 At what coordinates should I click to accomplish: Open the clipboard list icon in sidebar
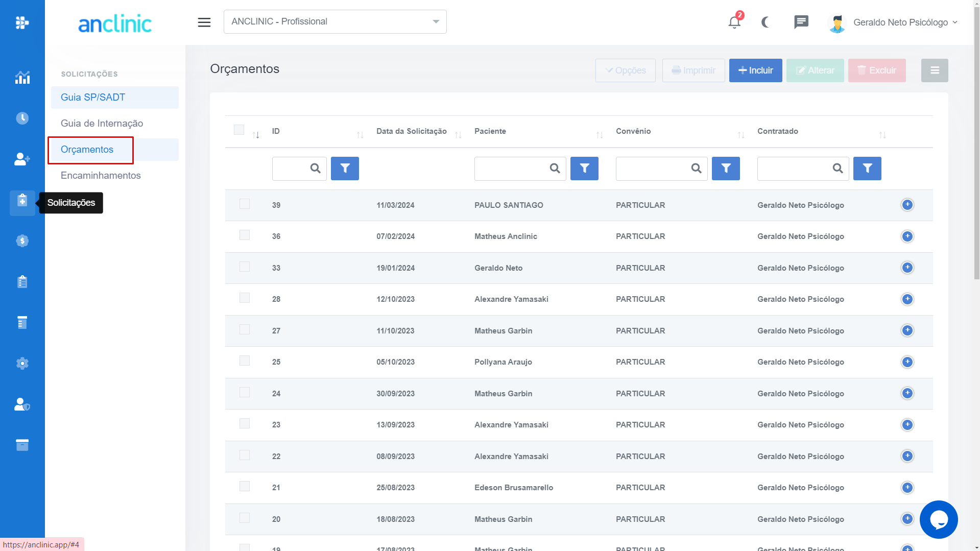point(22,281)
